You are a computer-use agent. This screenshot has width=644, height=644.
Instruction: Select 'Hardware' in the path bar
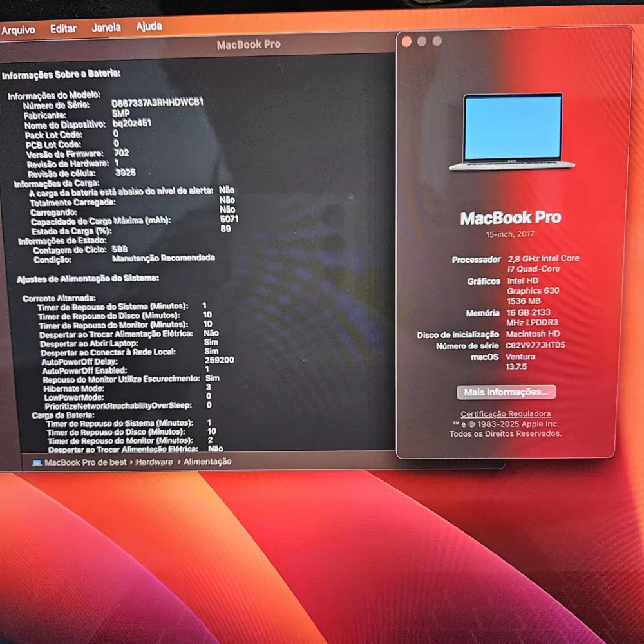[x=154, y=462]
